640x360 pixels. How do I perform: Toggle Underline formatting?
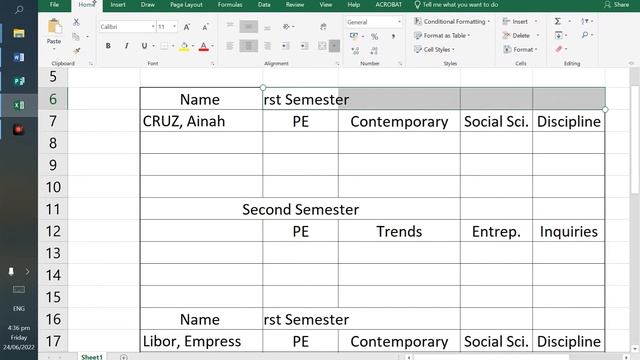click(x=144, y=46)
